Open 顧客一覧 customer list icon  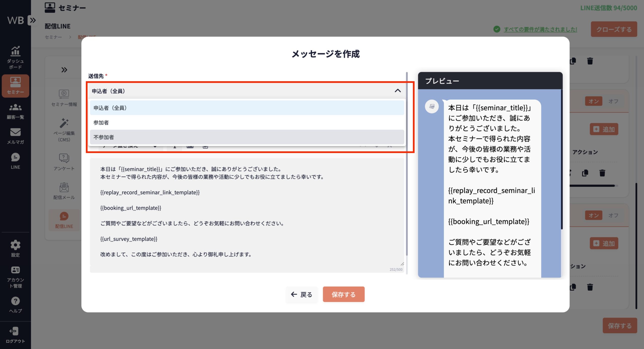15,108
